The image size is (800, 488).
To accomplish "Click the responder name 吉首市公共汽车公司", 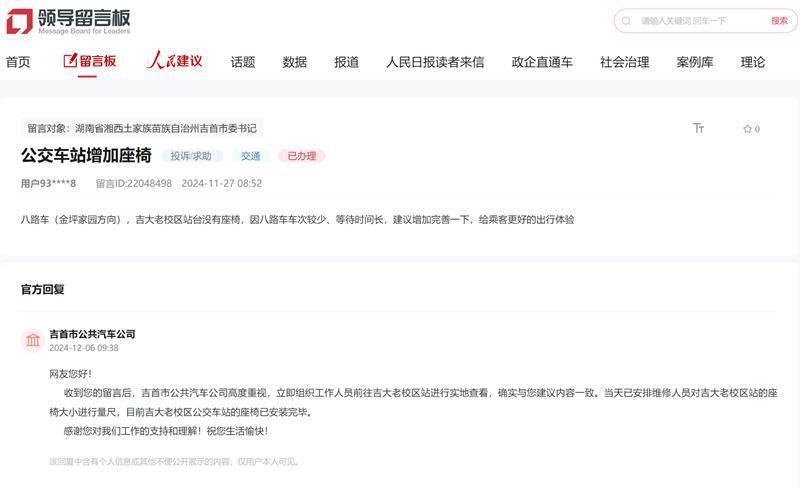I will (92, 334).
